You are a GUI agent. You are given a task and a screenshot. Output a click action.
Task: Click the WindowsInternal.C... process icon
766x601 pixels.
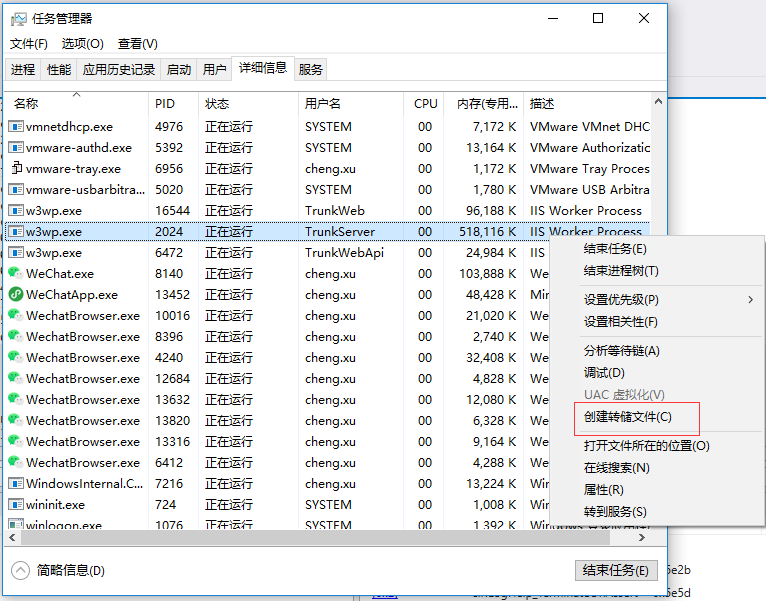tap(16, 484)
